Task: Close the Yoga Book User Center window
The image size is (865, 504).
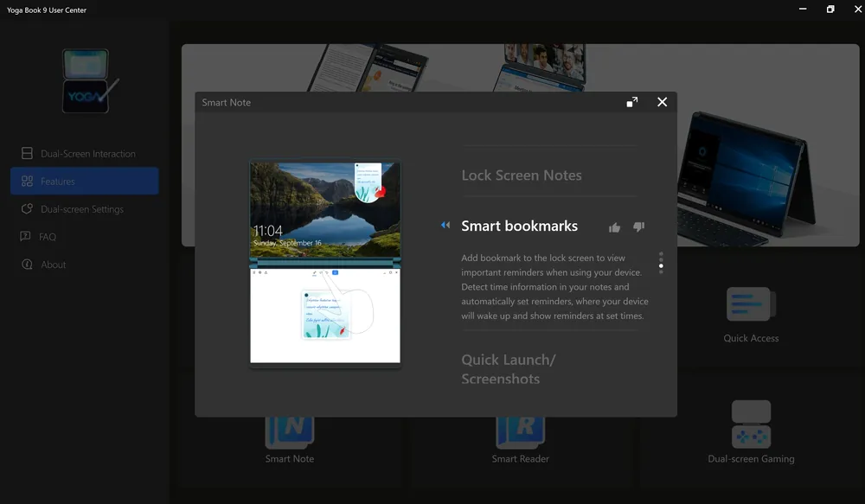Action: 858,9
